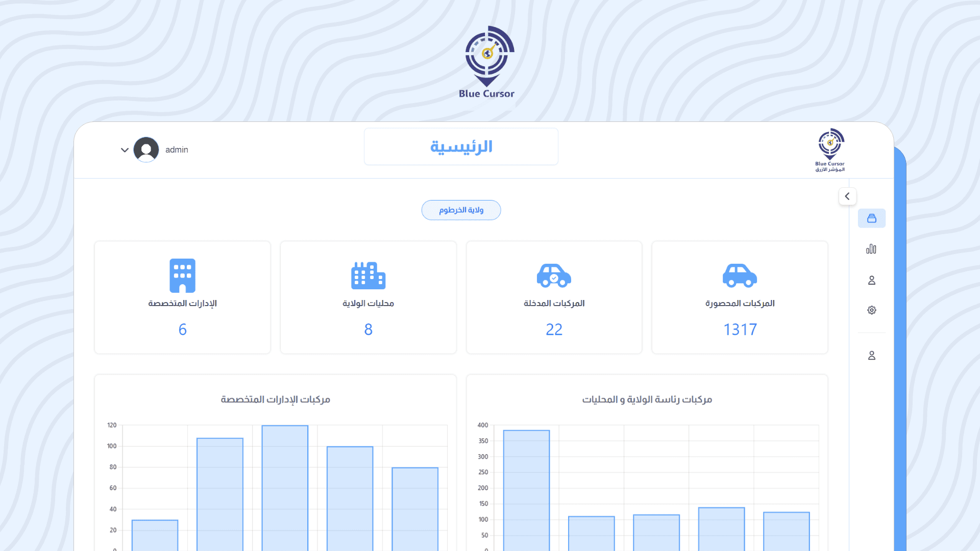Click the chart title مركبات الإدارات المتخصصة

click(x=275, y=399)
